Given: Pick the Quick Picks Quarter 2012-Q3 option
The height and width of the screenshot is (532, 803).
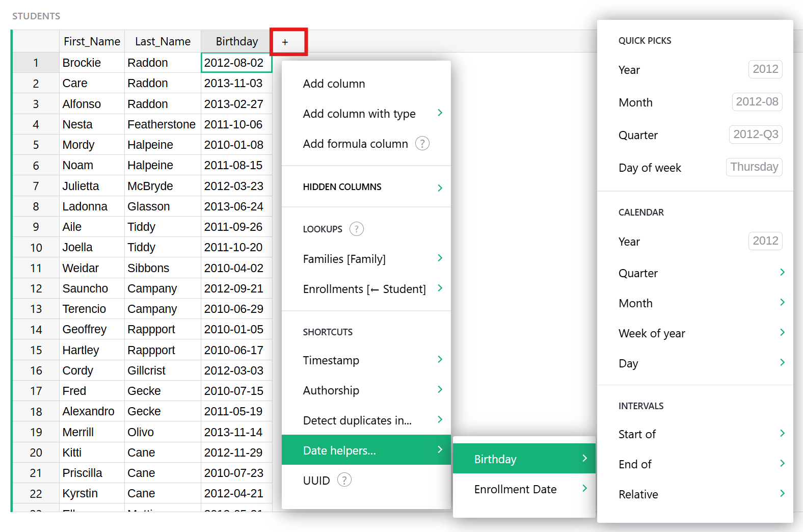Looking at the screenshot, I should (695, 135).
